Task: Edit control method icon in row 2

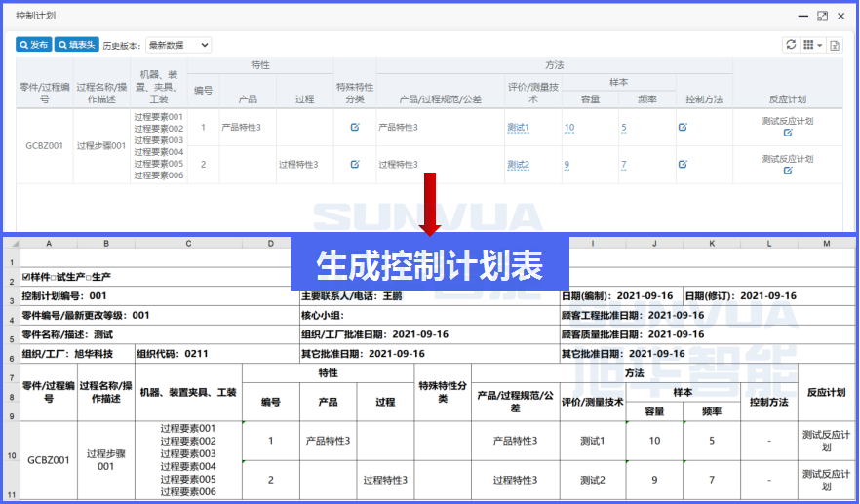Action: click(683, 165)
